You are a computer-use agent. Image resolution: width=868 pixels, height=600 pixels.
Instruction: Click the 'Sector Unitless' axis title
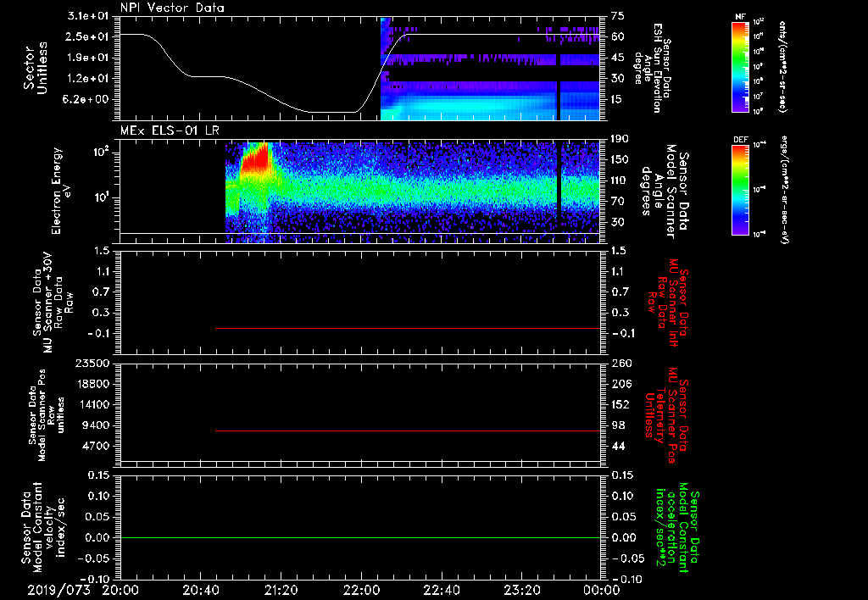click(x=36, y=68)
